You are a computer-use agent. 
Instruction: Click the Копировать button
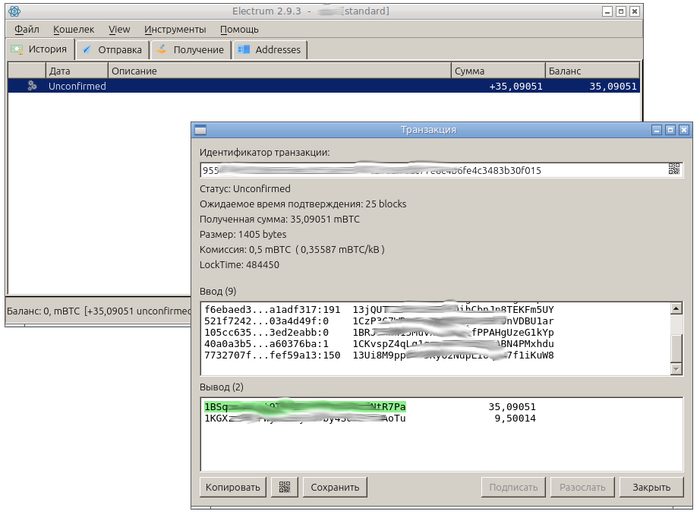[x=233, y=487]
